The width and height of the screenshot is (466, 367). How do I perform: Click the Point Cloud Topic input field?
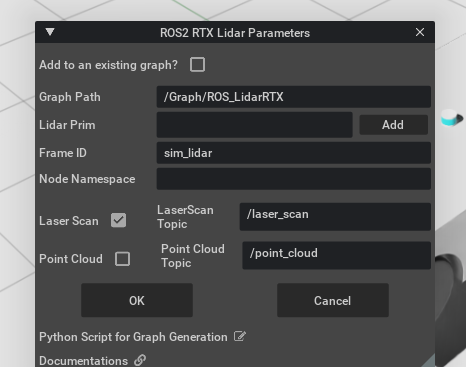pos(337,255)
